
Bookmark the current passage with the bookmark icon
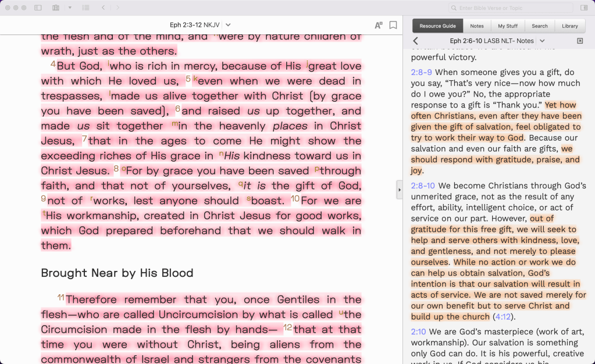coord(393,25)
